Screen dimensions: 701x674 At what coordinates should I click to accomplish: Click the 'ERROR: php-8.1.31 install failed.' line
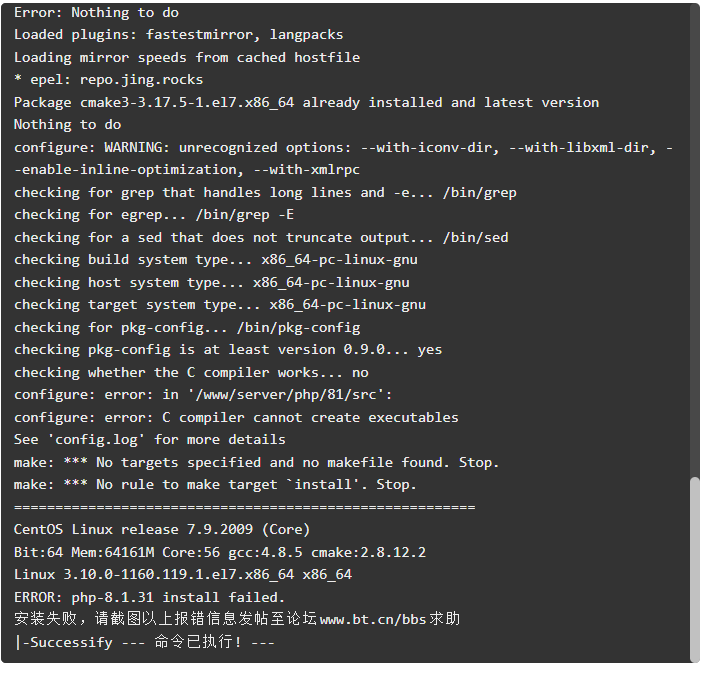coord(149,597)
